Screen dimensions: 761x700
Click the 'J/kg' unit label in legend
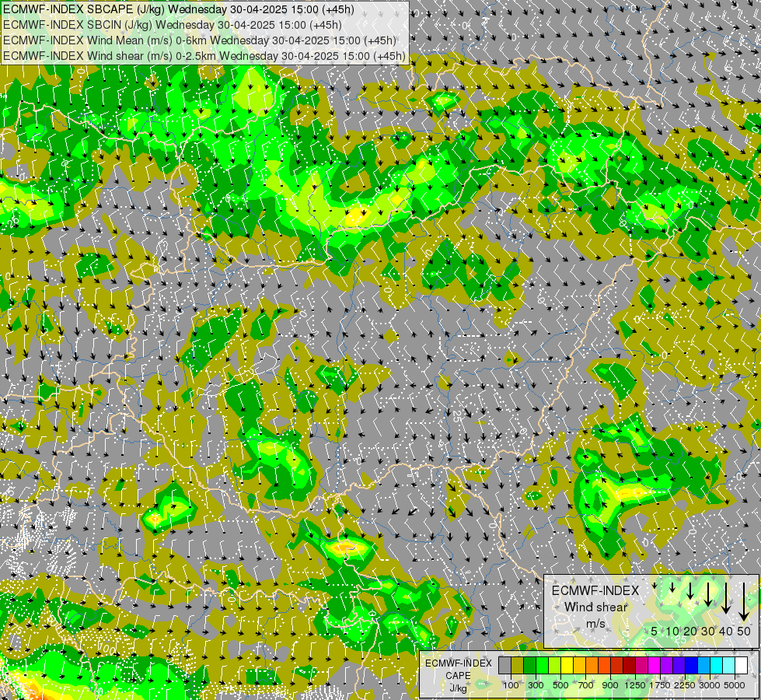(x=458, y=688)
